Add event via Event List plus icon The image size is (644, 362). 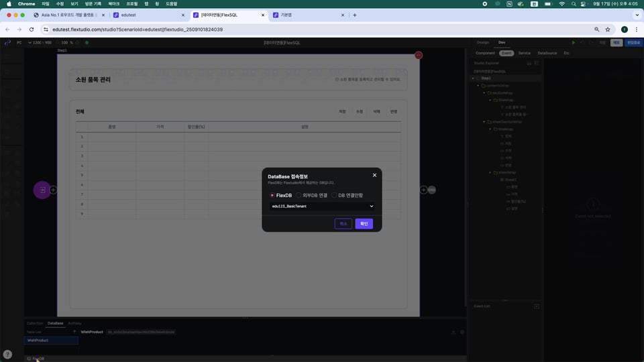point(537,306)
